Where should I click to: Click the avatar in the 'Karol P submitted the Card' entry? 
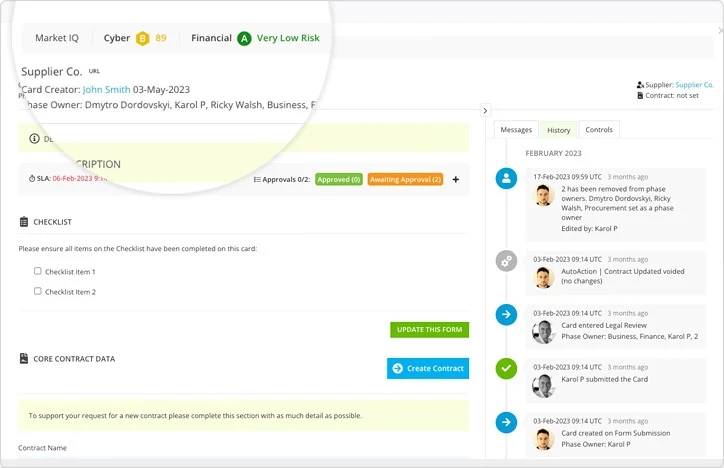544,386
